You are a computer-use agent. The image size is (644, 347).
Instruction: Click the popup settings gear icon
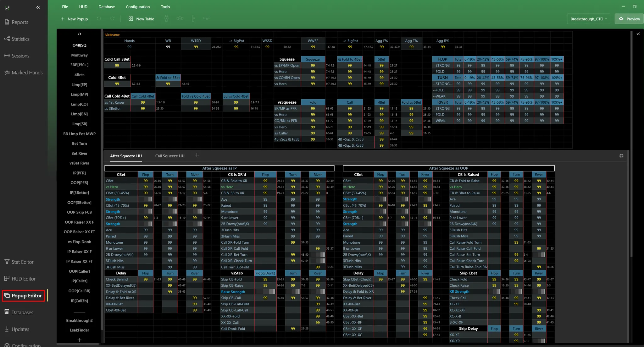pos(621,156)
